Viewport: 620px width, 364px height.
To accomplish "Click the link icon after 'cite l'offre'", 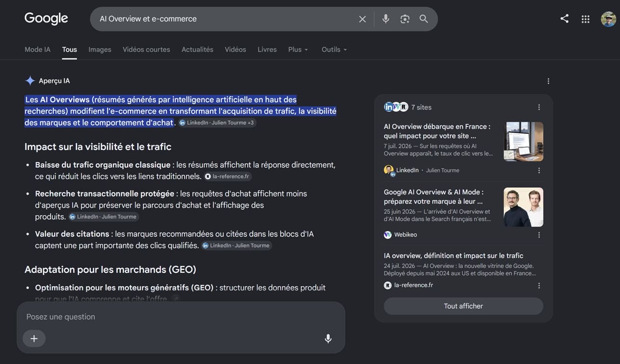I will pos(176,299).
